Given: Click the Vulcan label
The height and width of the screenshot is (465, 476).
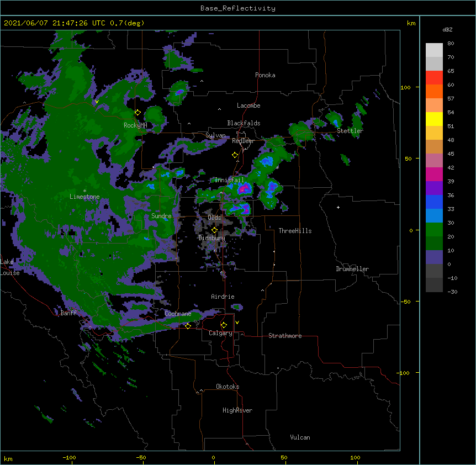Looking at the screenshot, I should [x=300, y=437].
